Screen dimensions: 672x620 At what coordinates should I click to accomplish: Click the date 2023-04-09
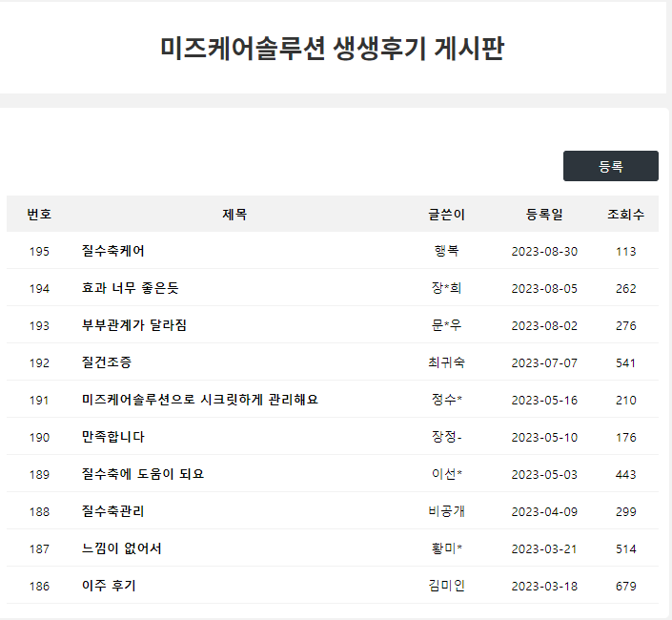544,512
